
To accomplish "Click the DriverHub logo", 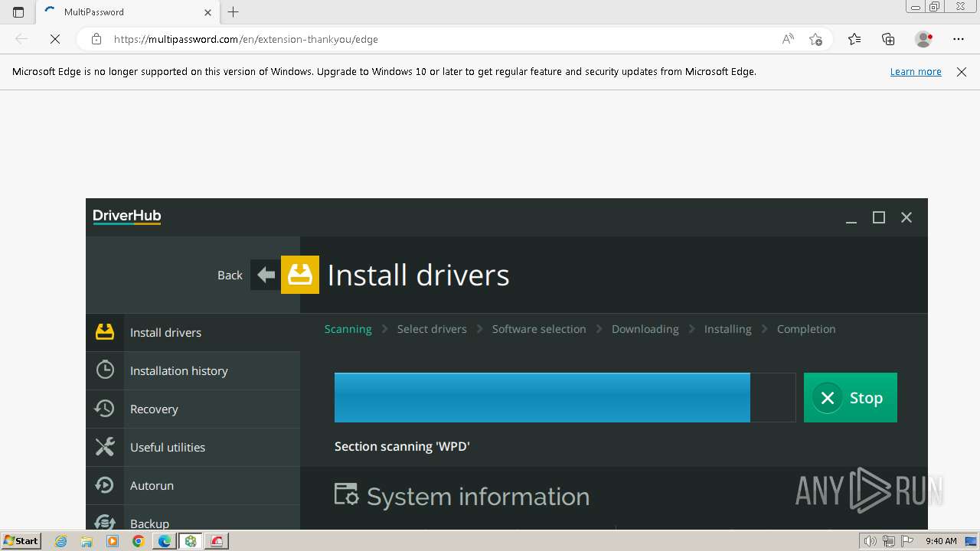I will tap(127, 217).
